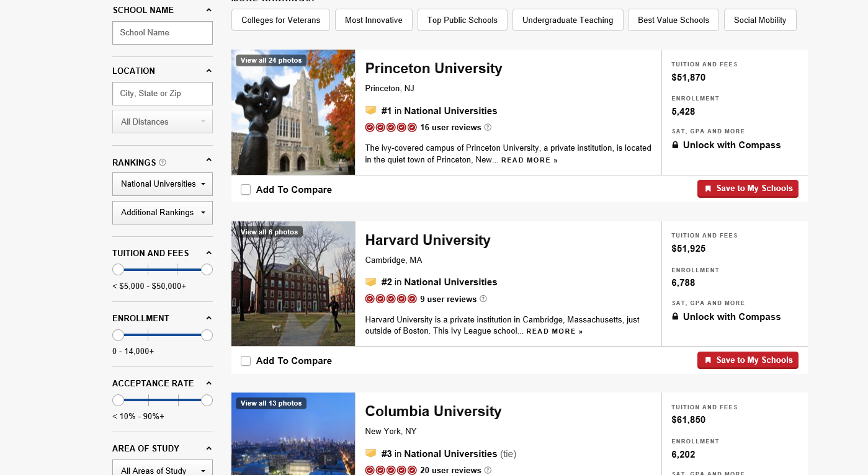868x475 pixels.
Task: Click Harvard's 9 user reviews text
Action: [x=449, y=299]
